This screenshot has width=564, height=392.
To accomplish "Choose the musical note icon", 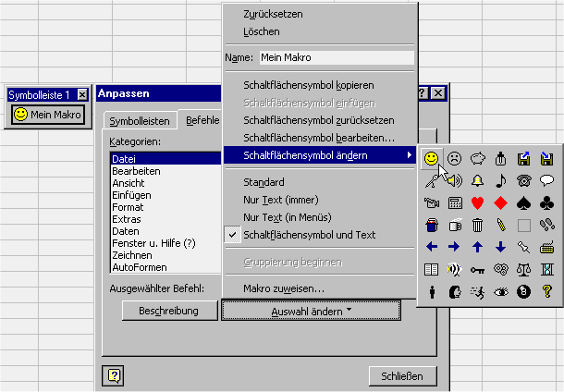I will [500, 181].
